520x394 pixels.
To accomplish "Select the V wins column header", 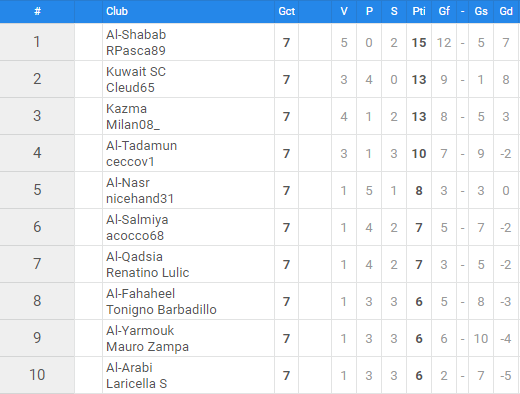I will click(344, 11).
